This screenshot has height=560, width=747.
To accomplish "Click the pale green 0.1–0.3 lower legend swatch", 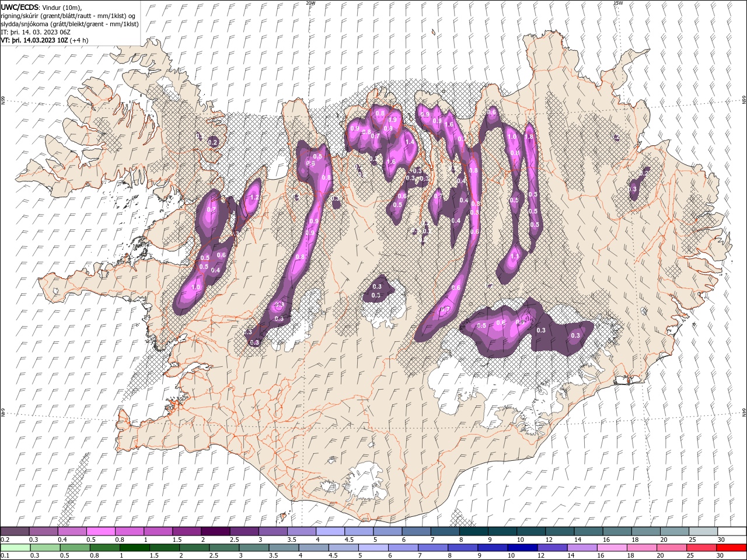I will pyautogui.click(x=15, y=548).
